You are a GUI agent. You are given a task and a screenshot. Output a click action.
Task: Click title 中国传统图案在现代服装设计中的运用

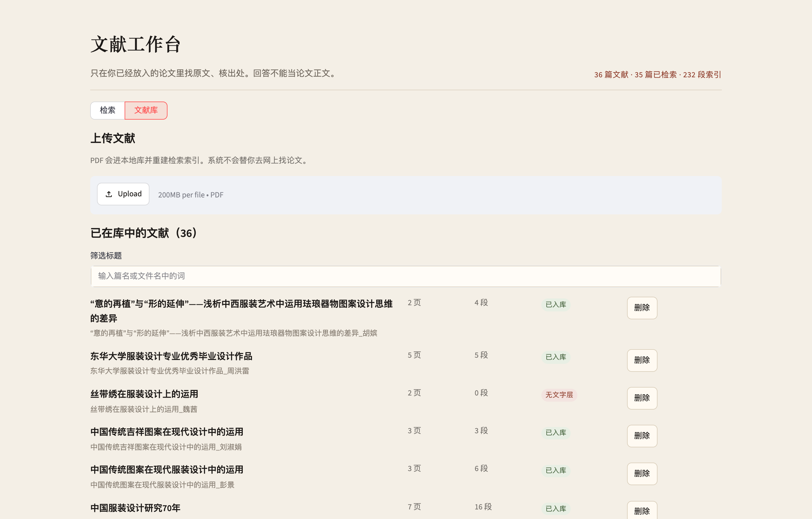point(167,469)
